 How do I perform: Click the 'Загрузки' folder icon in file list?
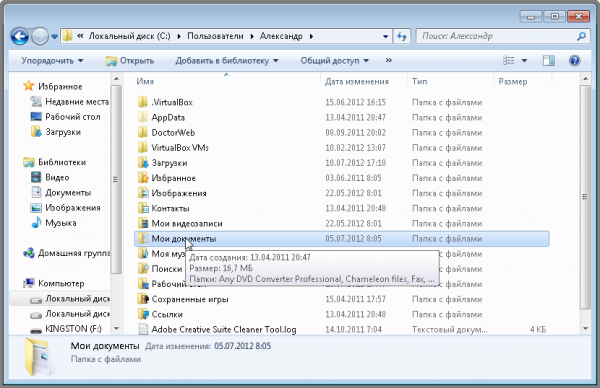[x=143, y=163]
